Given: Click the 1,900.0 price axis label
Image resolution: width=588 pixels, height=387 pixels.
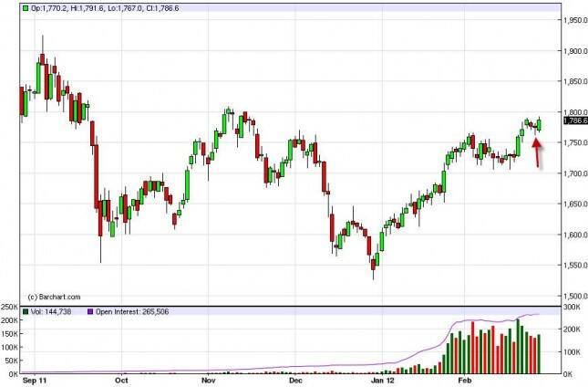Looking at the screenshot, I should click(x=575, y=51).
